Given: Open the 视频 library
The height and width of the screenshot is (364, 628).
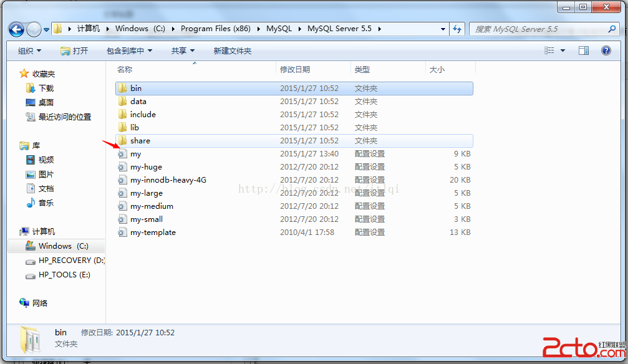Looking at the screenshot, I should (x=46, y=160).
